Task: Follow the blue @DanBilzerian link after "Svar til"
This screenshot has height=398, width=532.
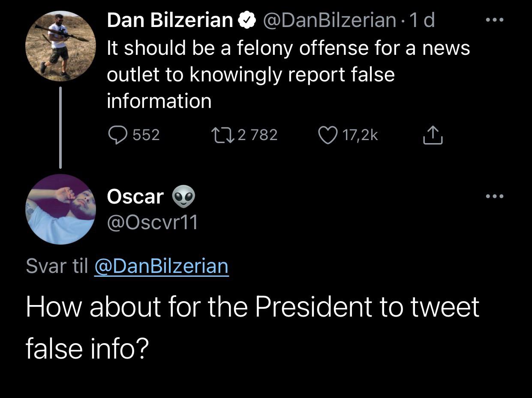Action: pos(161,266)
